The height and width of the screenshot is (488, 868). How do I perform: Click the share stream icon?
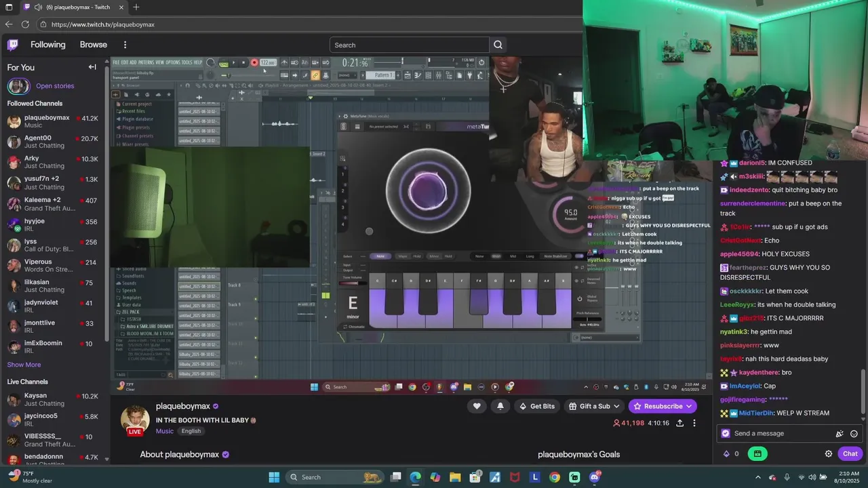tap(679, 423)
